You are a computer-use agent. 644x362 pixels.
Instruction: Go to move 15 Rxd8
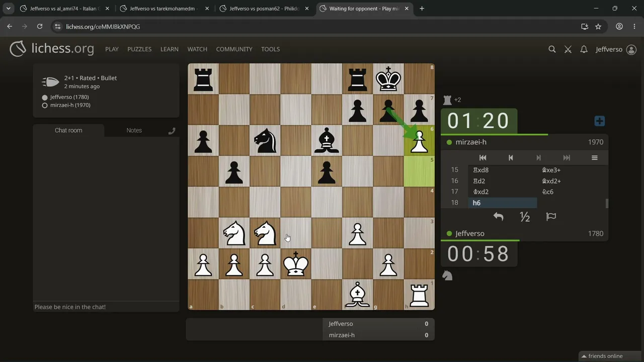click(502, 170)
